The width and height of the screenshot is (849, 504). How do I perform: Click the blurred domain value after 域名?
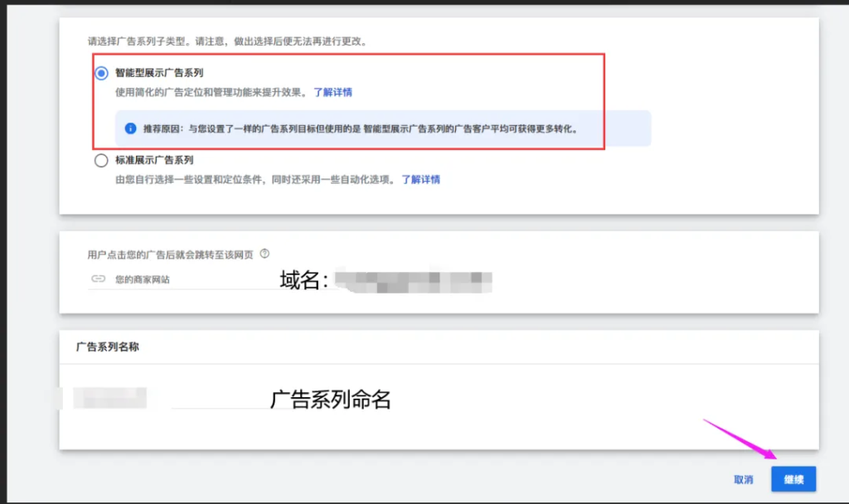(413, 281)
